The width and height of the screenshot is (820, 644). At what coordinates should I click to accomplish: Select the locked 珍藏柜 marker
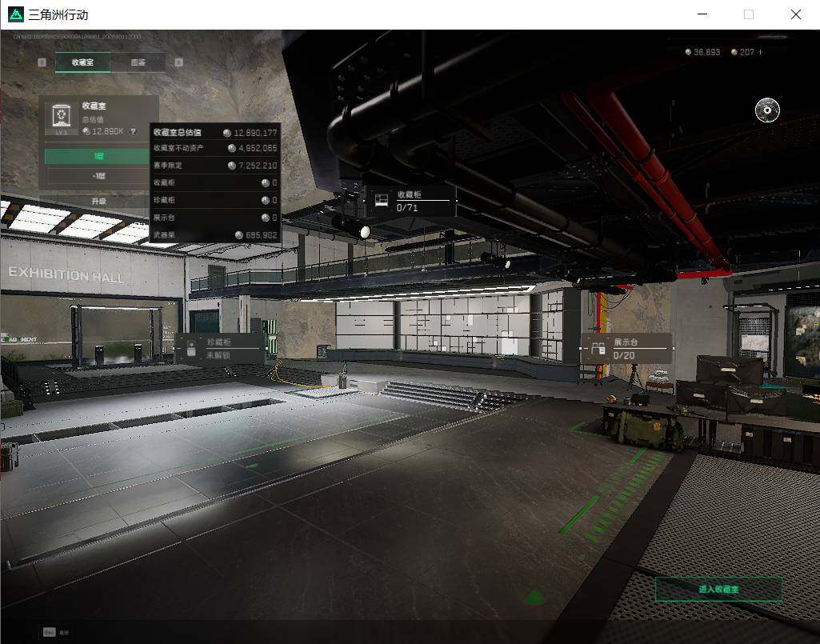220,349
